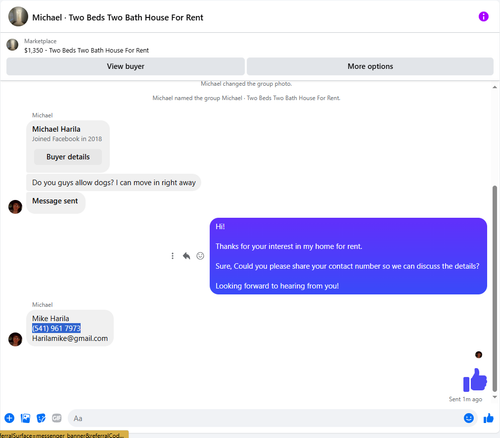Click scroll up arrow of chat

[x=495, y=87]
